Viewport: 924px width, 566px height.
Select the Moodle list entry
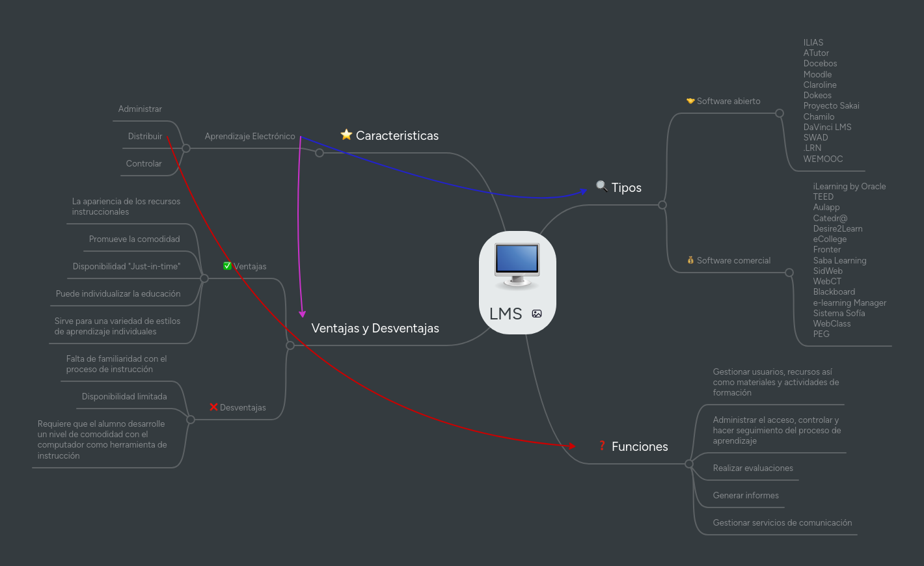[x=817, y=74]
